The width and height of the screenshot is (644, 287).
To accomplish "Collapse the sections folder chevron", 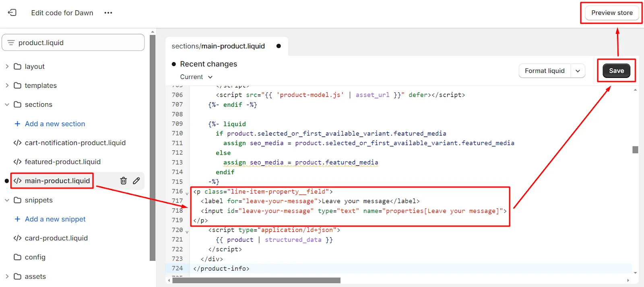I will click(x=7, y=104).
